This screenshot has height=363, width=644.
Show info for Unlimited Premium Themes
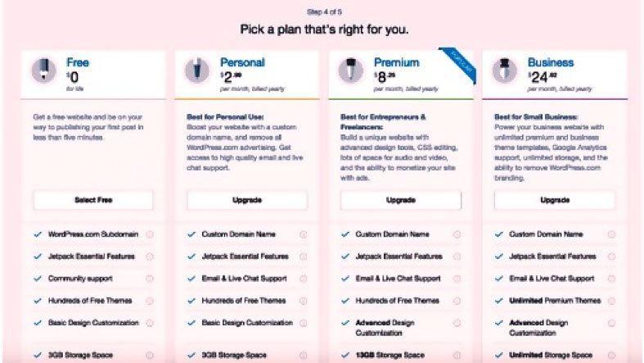[611, 301]
